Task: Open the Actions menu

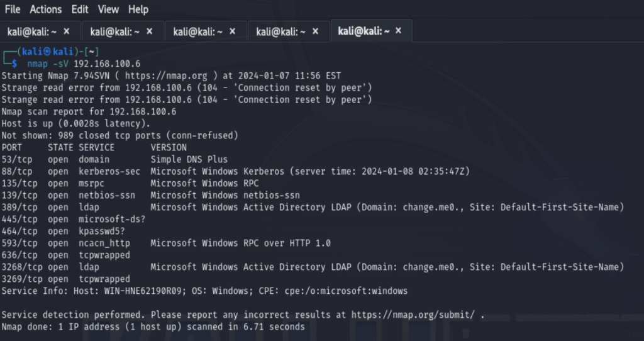Action: click(x=45, y=9)
